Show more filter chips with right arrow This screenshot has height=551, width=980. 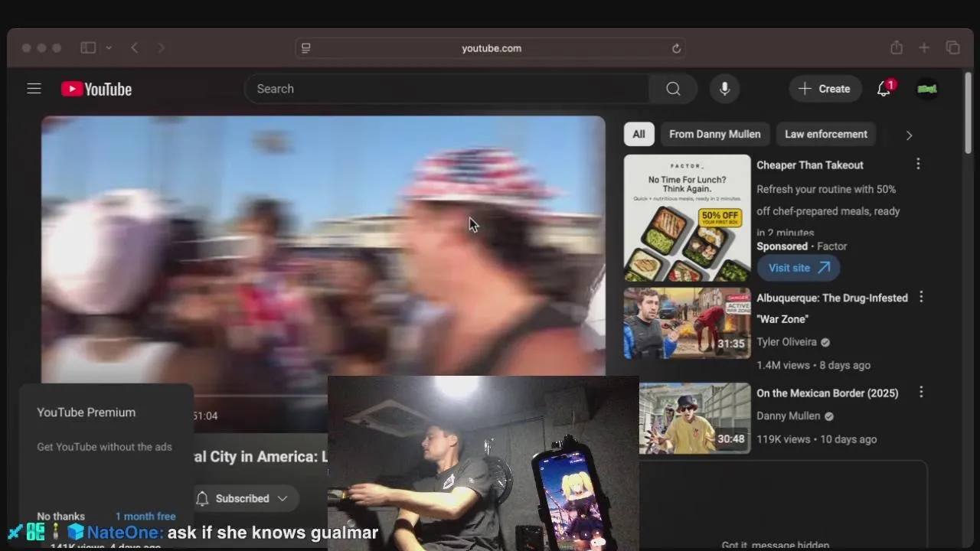[909, 135]
